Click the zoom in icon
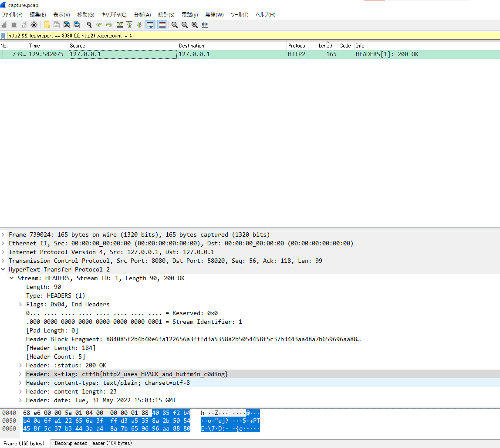 [175, 25]
